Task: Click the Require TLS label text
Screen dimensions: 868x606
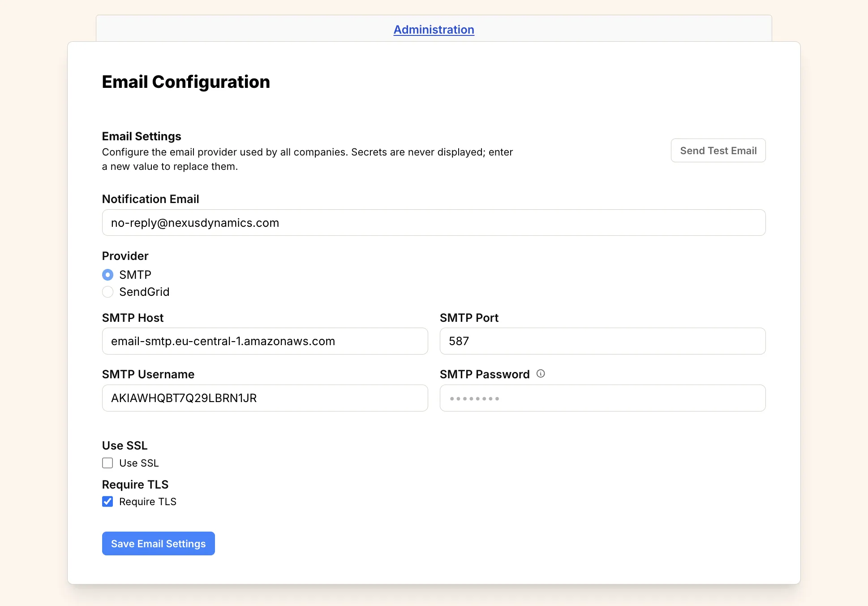Action: 147,502
